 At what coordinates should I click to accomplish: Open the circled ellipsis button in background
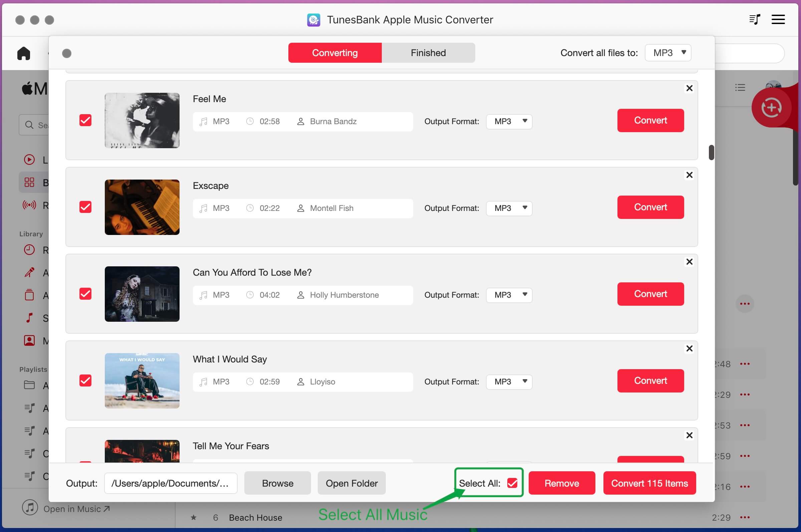(745, 304)
